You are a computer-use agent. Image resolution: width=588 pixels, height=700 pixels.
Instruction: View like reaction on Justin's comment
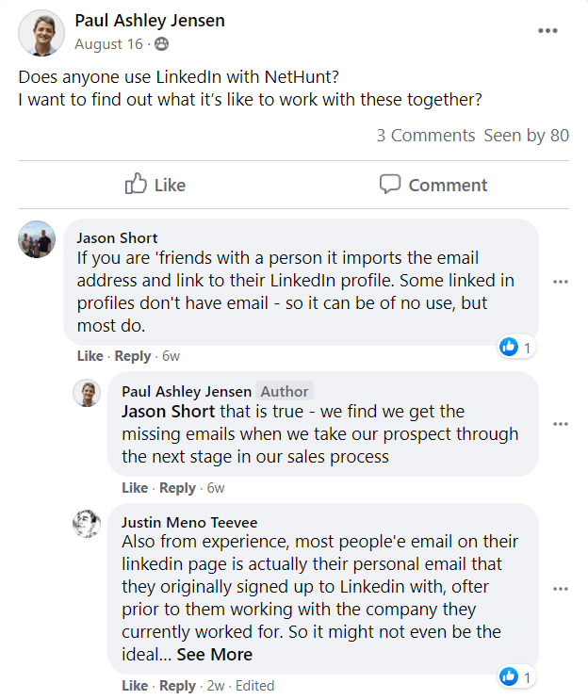click(516, 677)
